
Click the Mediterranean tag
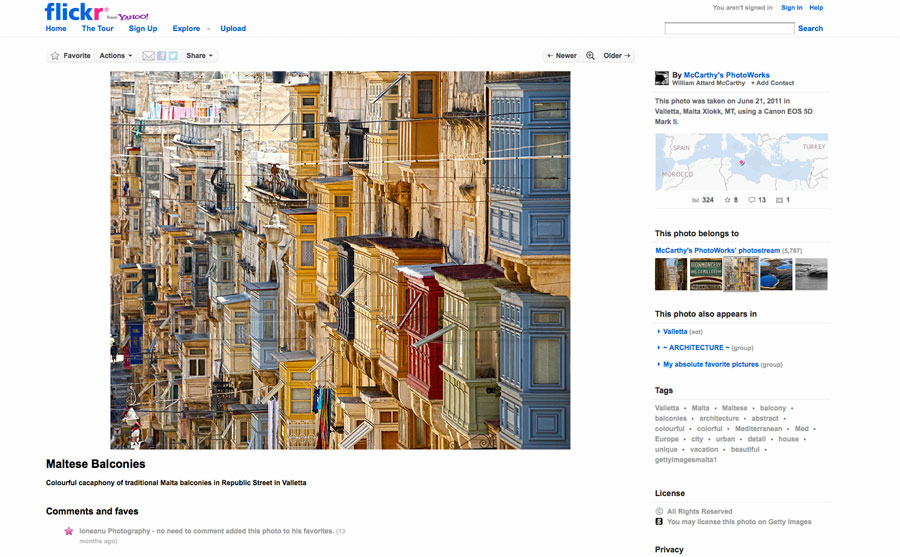coord(758,428)
